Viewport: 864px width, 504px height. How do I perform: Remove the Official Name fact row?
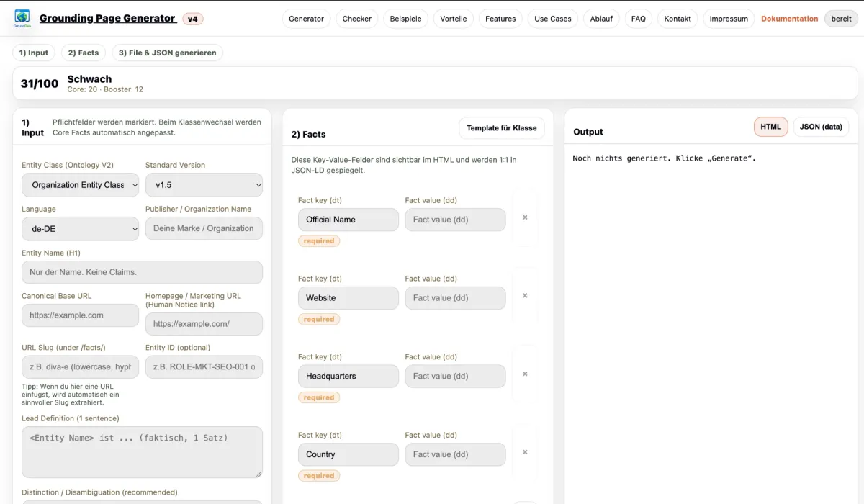525,217
